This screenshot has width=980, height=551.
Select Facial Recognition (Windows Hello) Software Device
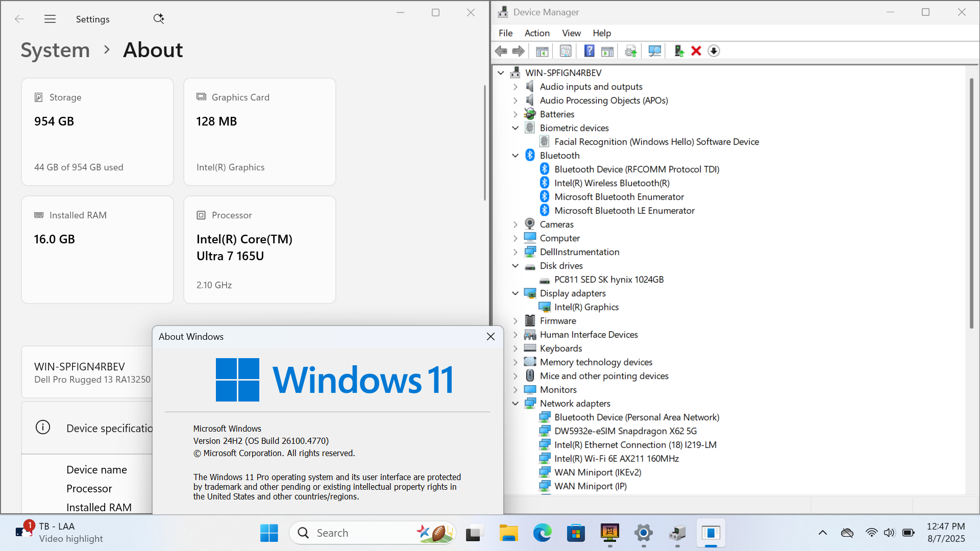click(x=656, y=142)
